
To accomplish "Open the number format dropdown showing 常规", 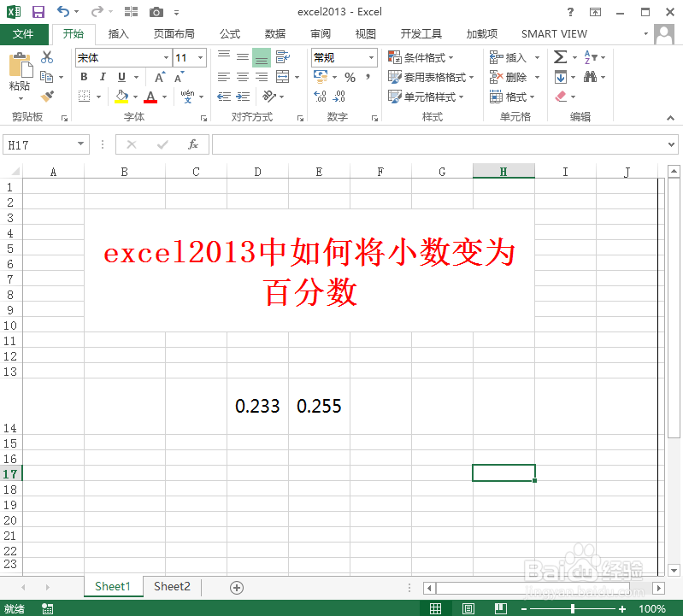I will (371, 57).
